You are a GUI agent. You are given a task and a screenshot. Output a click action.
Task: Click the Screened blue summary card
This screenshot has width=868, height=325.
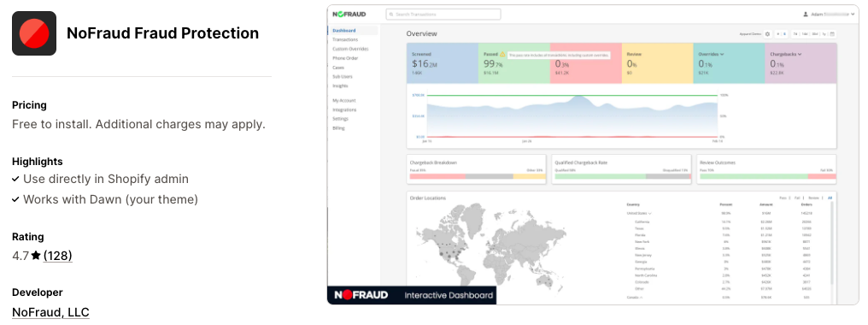pos(443,63)
